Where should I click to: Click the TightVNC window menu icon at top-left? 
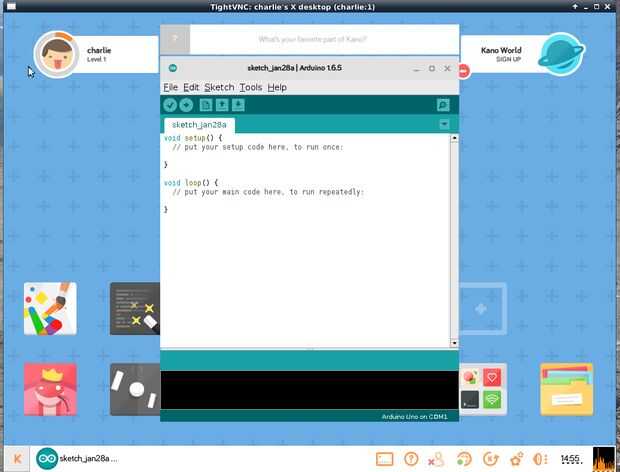(x=12, y=7)
